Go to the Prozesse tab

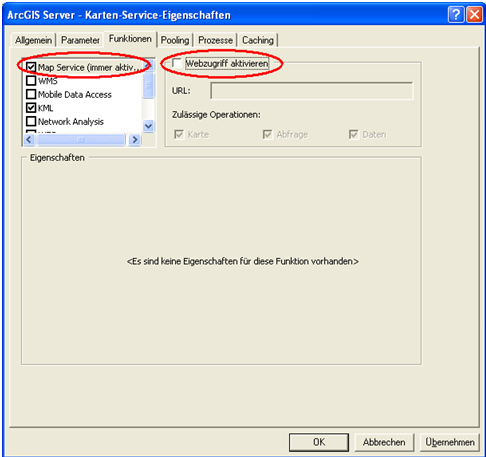click(215, 40)
